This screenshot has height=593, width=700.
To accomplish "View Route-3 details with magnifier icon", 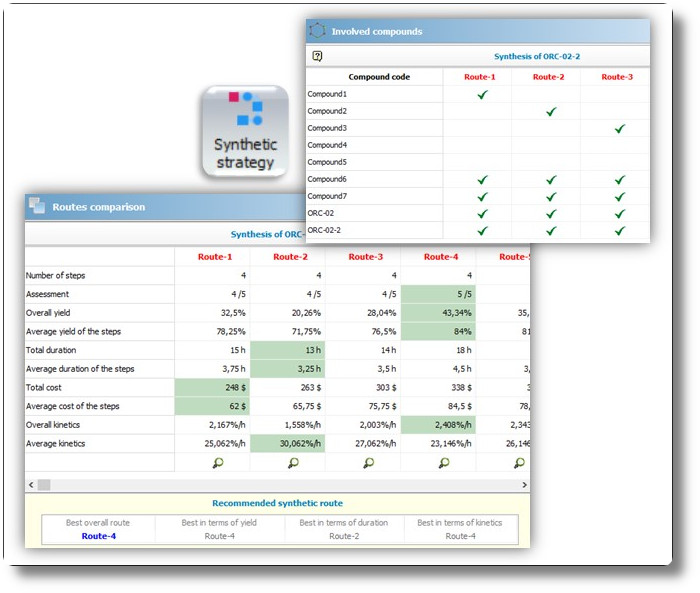I will [x=369, y=463].
